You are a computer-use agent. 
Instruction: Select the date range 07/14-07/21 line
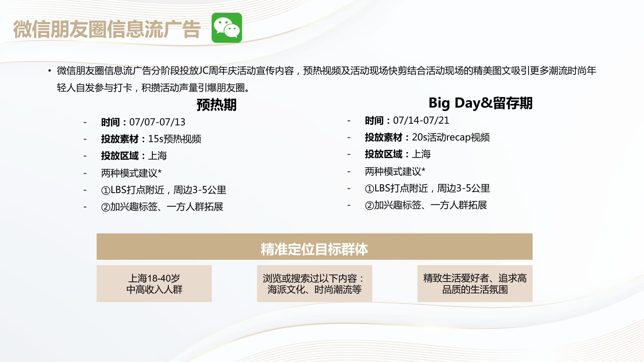(x=407, y=120)
